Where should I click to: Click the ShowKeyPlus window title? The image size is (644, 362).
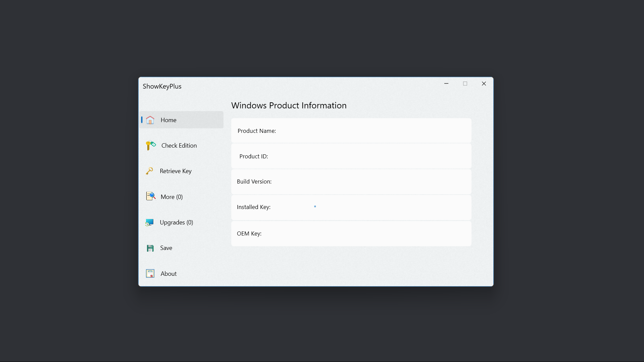coord(162,86)
